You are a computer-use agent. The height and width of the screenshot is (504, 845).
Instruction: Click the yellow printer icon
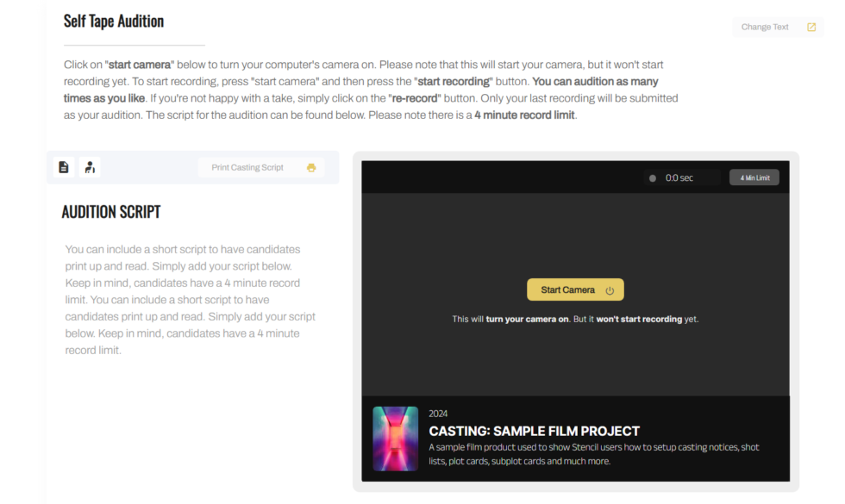click(310, 166)
